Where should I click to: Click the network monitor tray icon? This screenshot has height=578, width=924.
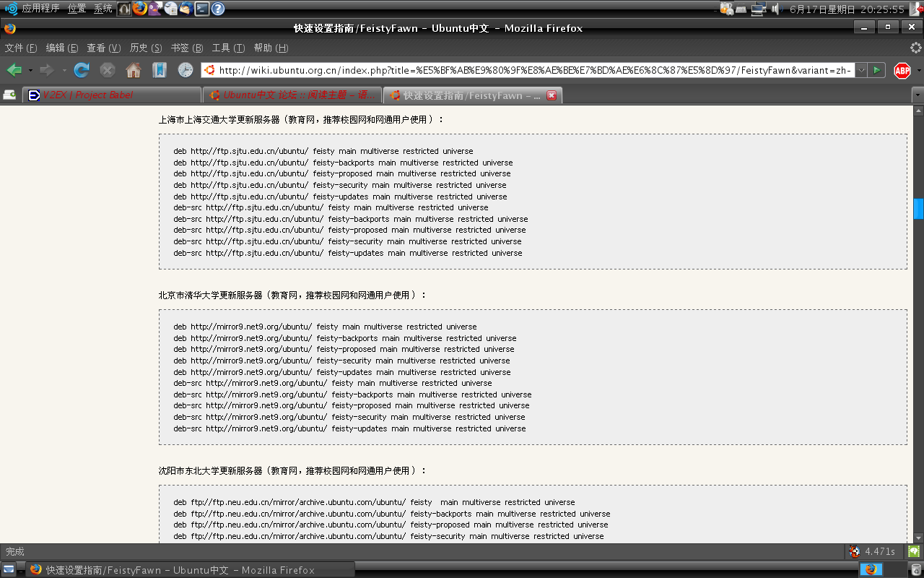tap(758, 9)
